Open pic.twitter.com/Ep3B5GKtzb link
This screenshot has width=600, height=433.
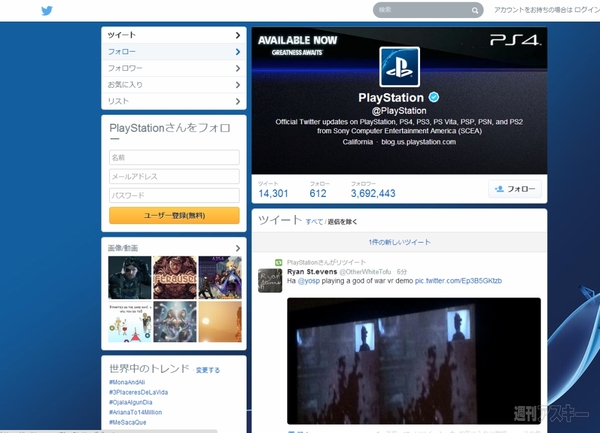pos(458,281)
